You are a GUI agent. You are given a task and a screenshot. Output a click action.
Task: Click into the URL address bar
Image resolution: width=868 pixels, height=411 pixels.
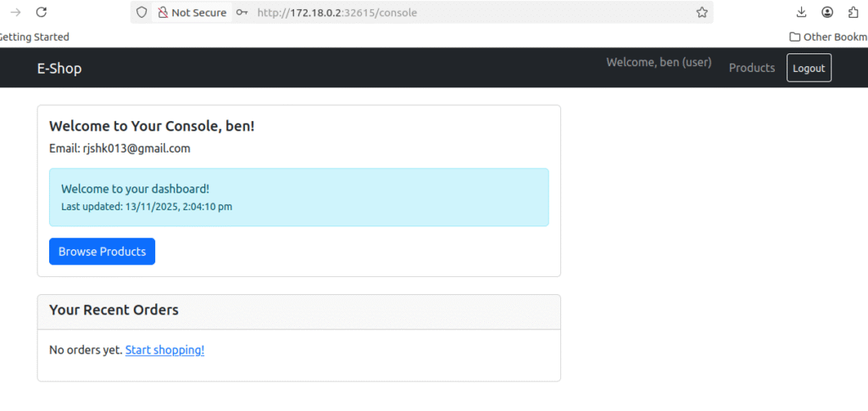coord(466,13)
